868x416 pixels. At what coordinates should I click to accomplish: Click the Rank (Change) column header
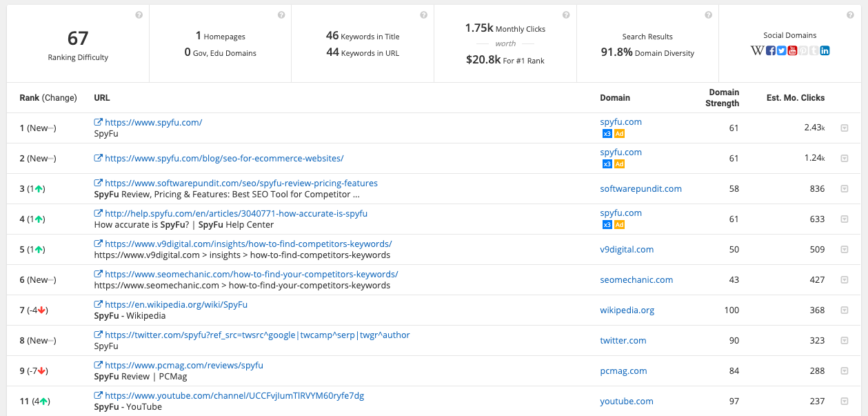click(48, 98)
